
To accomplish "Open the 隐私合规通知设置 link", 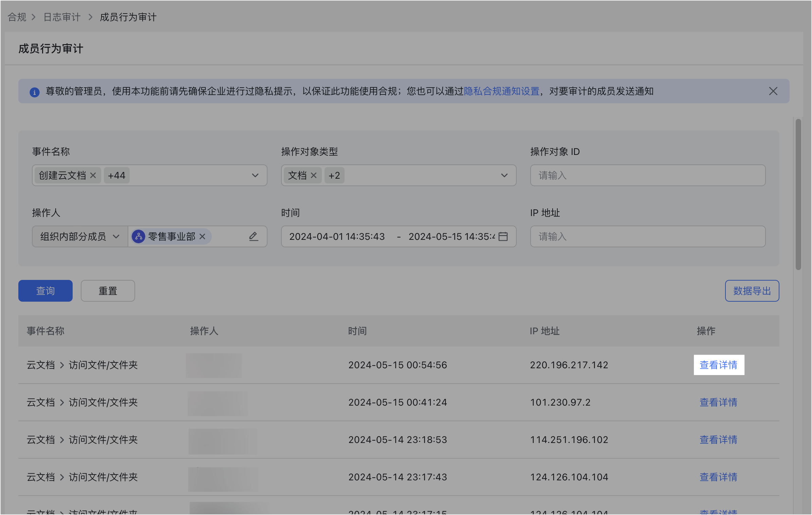I will point(501,91).
